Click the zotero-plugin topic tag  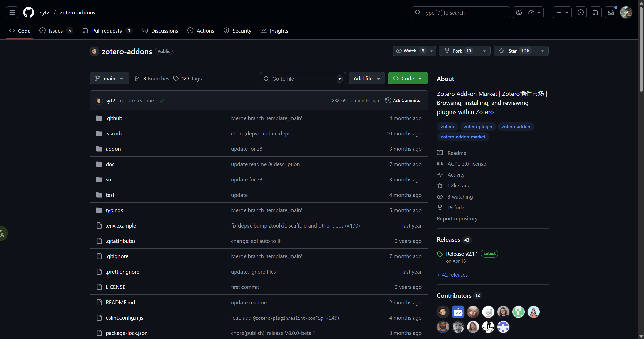pyautogui.click(x=478, y=127)
